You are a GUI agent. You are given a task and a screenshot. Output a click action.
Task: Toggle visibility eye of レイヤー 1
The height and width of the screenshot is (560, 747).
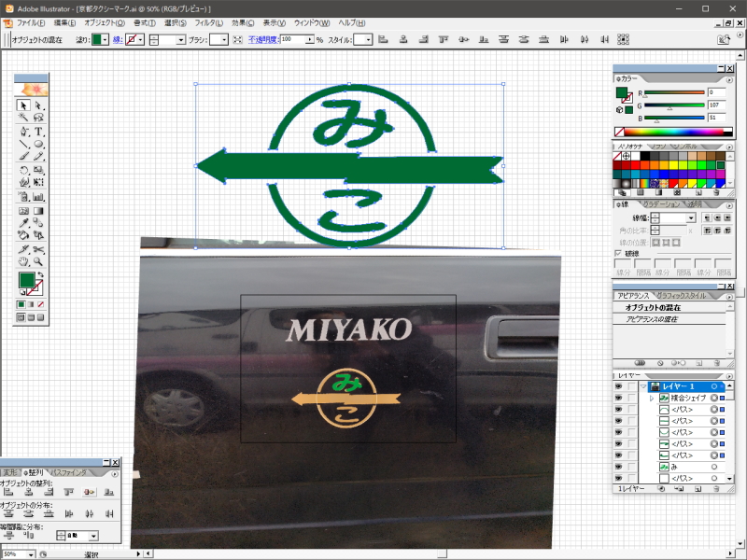click(618, 386)
